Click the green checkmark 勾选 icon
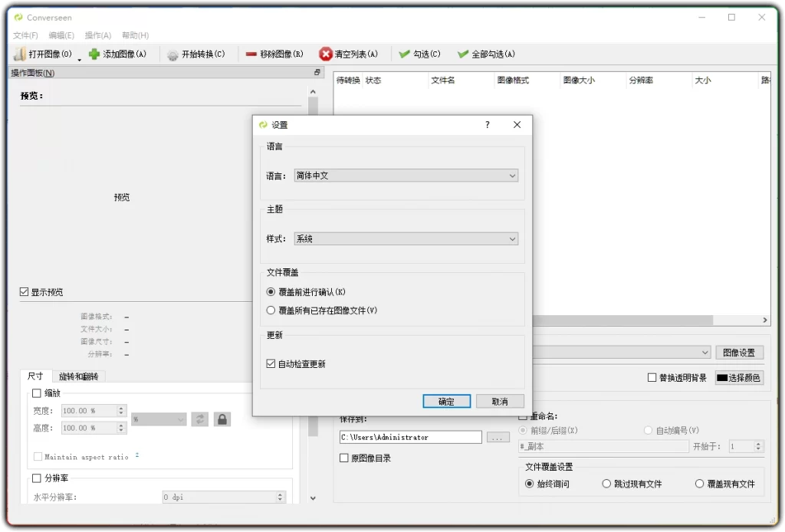 point(402,54)
